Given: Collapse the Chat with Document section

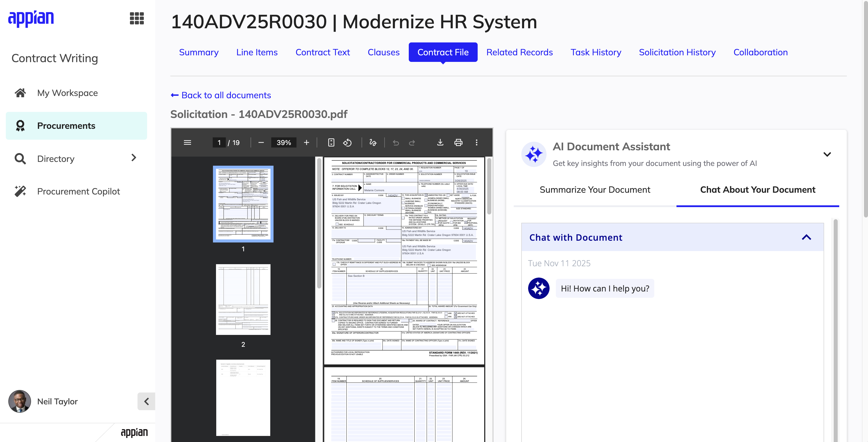Looking at the screenshot, I should click(x=806, y=237).
